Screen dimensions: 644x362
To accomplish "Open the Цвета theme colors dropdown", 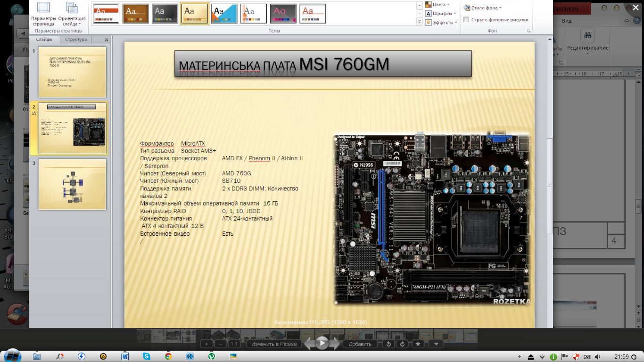I will tap(438, 4).
